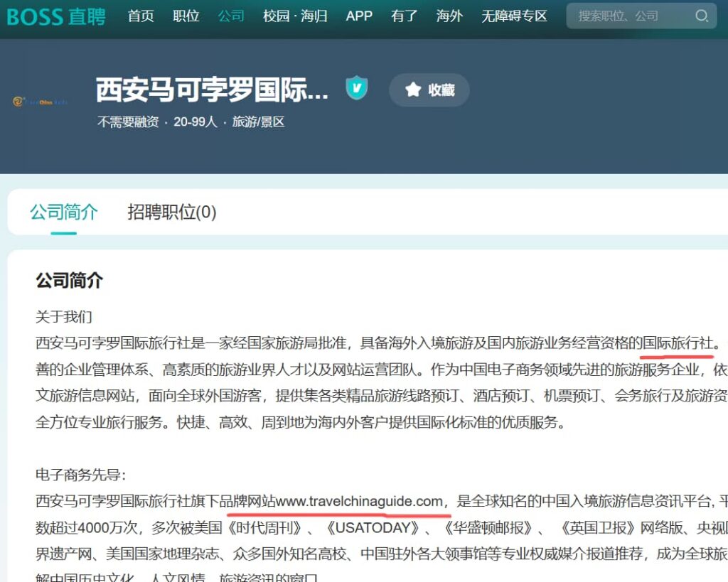Click the 《时代周刊》 text

pos(264,528)
